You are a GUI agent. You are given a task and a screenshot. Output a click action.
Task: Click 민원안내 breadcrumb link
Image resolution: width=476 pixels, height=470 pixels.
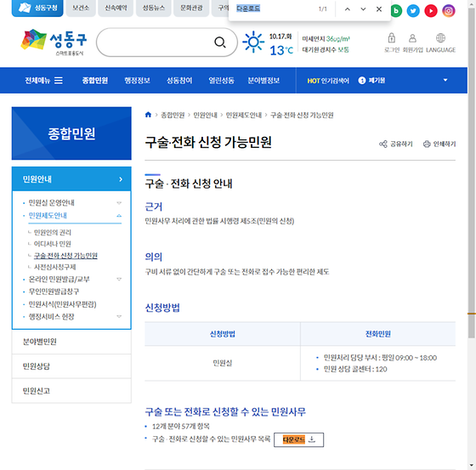(x=205, y=115)
